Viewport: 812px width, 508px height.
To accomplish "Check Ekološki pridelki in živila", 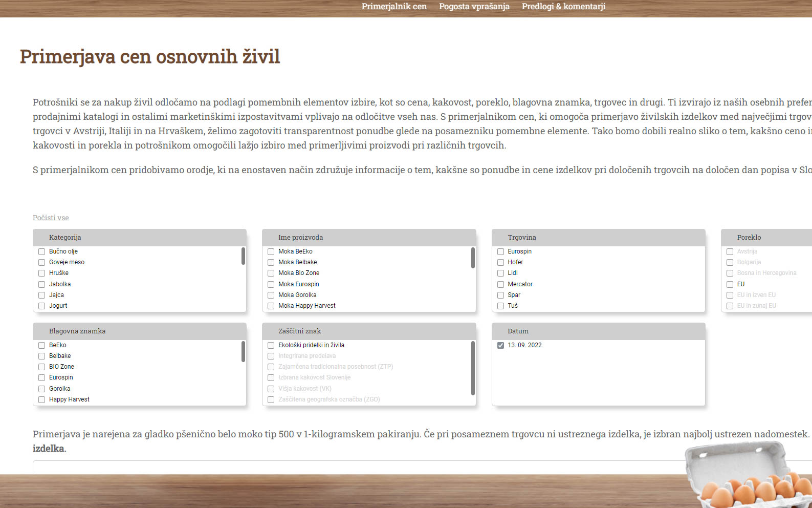I will pyautogui.click(x=271, y=345).
